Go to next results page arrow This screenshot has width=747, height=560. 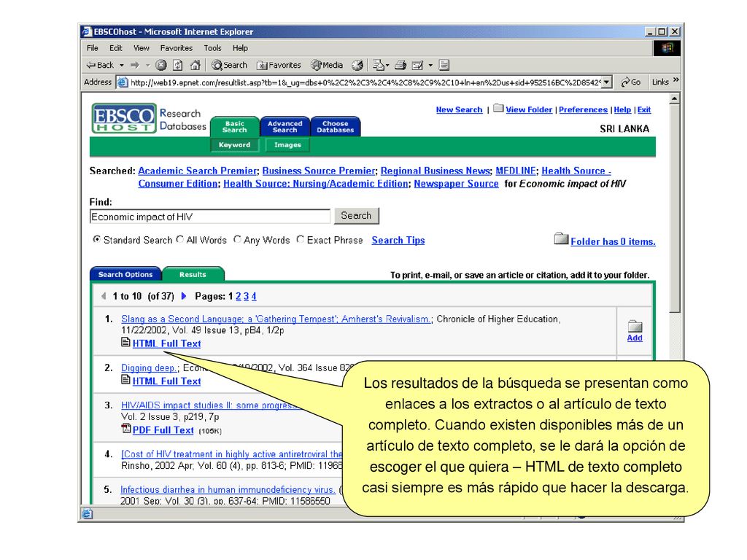(184, 296)
